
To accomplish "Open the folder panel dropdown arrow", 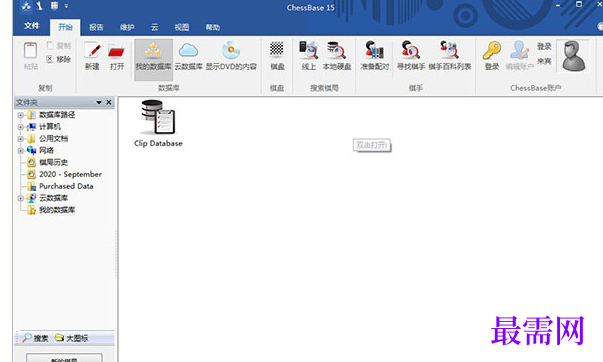I will coord(99,102).
